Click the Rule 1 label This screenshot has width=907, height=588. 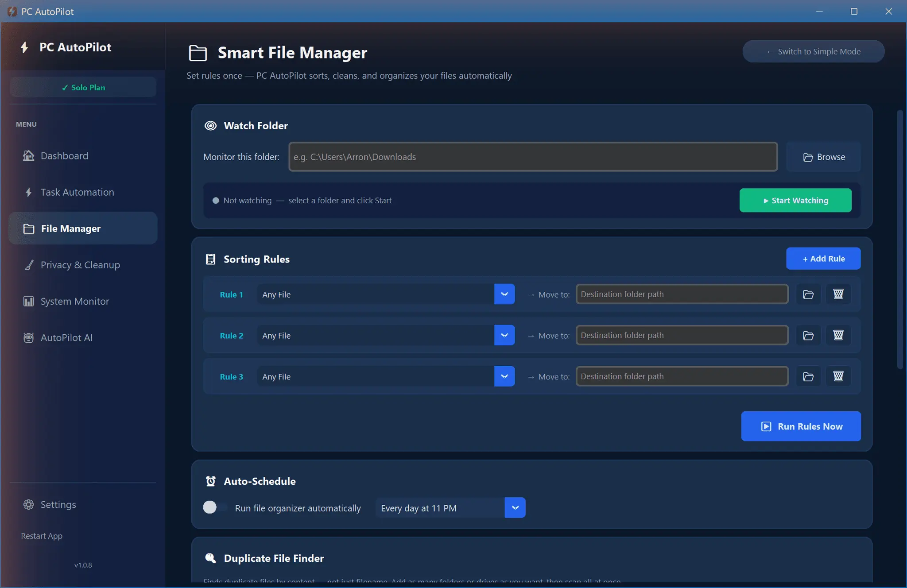[x=231, y=294]
